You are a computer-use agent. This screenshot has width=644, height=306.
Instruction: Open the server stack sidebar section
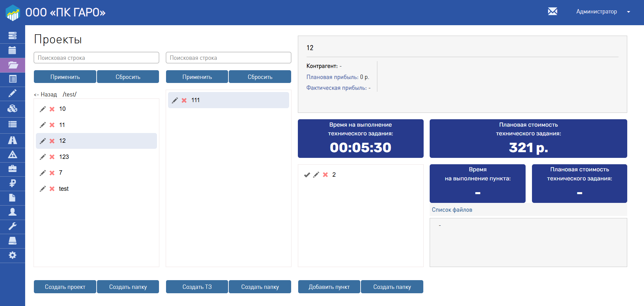tap(12, 36)
